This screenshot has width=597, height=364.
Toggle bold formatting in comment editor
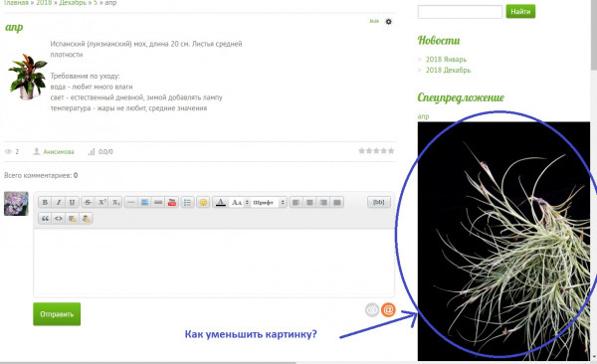click(x=45, y=202)
